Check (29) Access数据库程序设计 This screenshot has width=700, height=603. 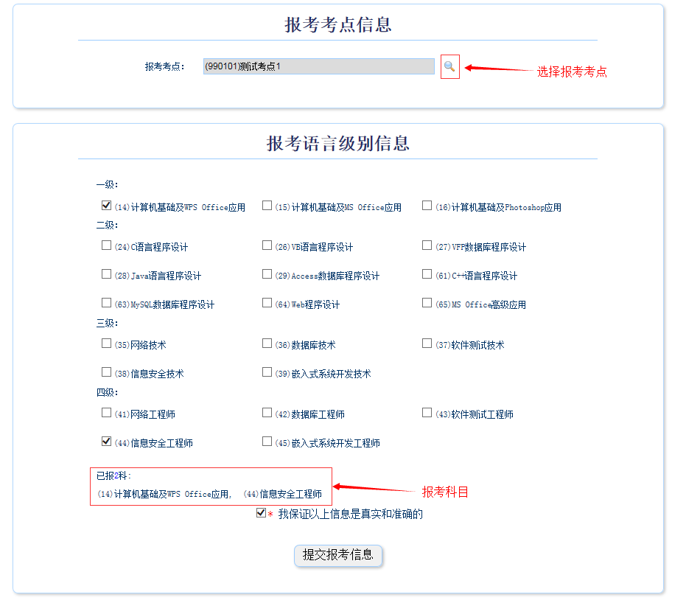[x=267, y=274]
